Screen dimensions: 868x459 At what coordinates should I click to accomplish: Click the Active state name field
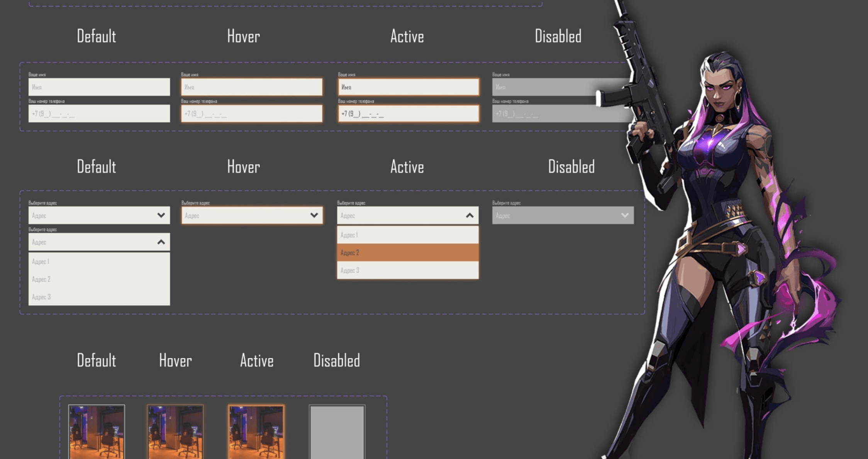point(408,87)
